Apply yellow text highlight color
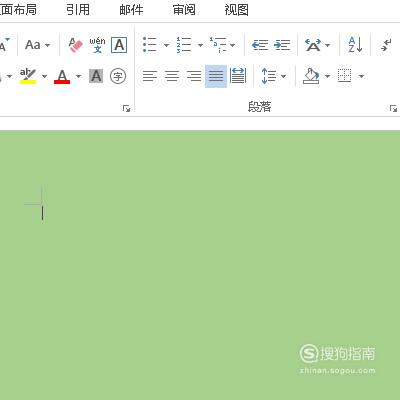Screen dimensions: 400x400 (28, 76)
